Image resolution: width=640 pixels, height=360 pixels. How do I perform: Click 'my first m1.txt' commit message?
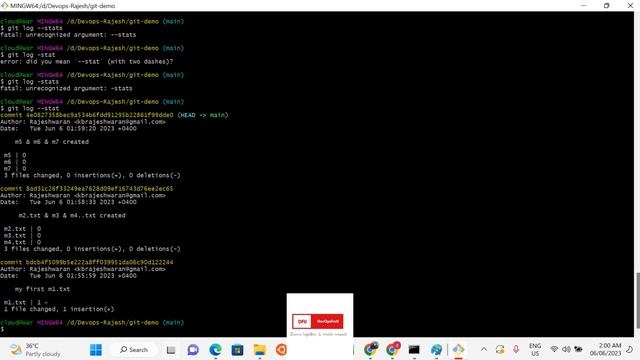[42, 289]
